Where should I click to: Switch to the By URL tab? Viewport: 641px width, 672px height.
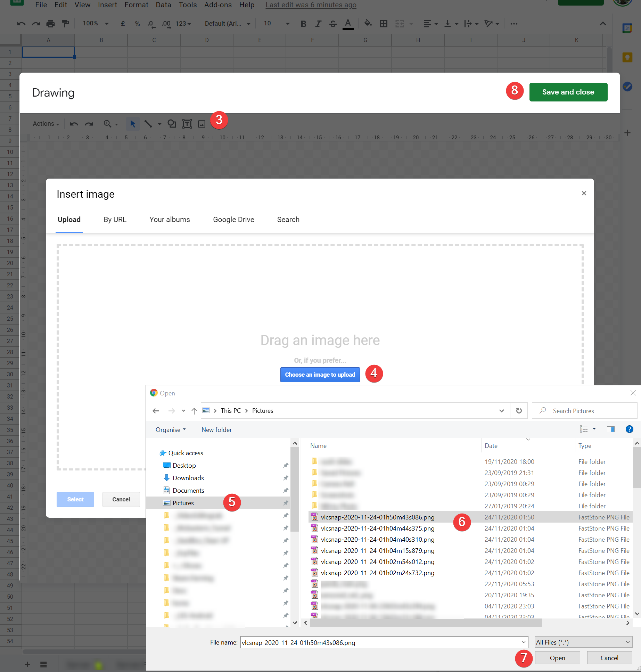[115, 220]
